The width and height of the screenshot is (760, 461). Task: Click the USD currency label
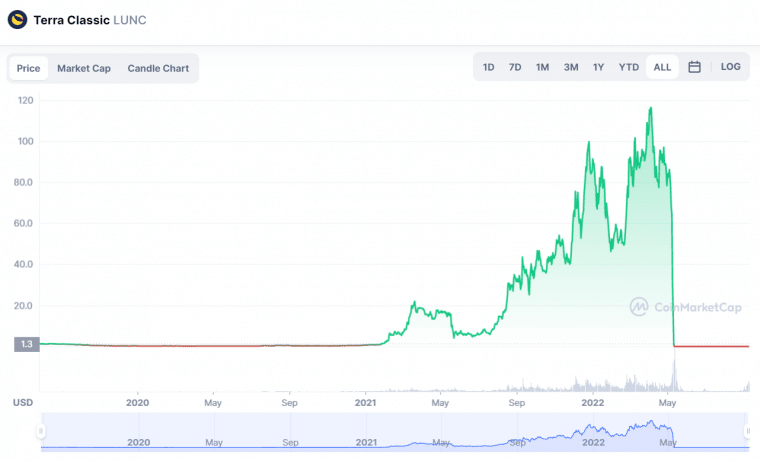click(23, 402)
